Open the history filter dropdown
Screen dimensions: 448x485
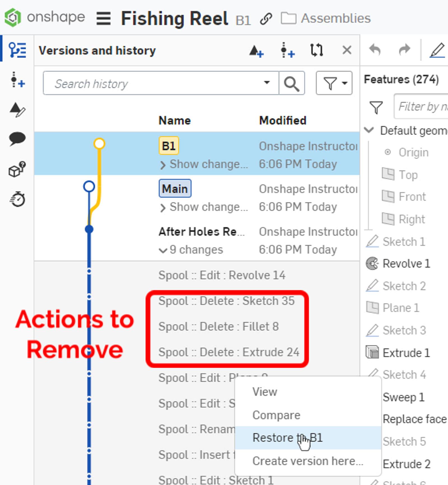[334, 83]
